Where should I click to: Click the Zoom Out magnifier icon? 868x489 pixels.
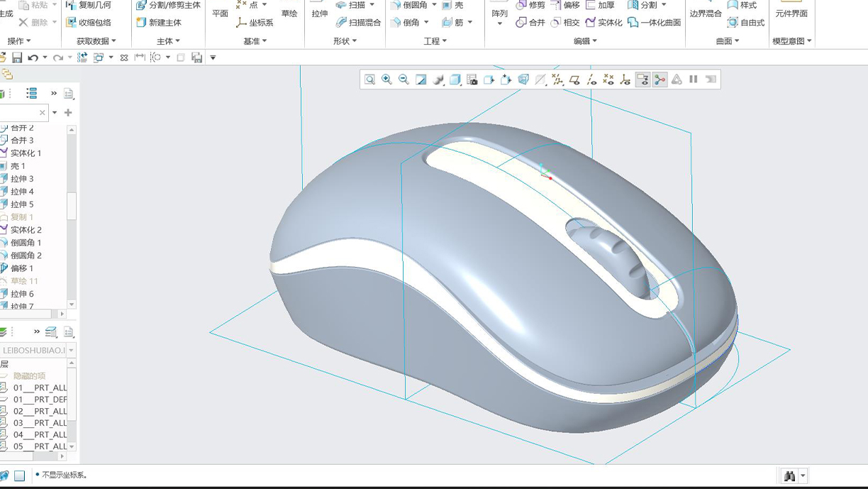click(404, 79)
